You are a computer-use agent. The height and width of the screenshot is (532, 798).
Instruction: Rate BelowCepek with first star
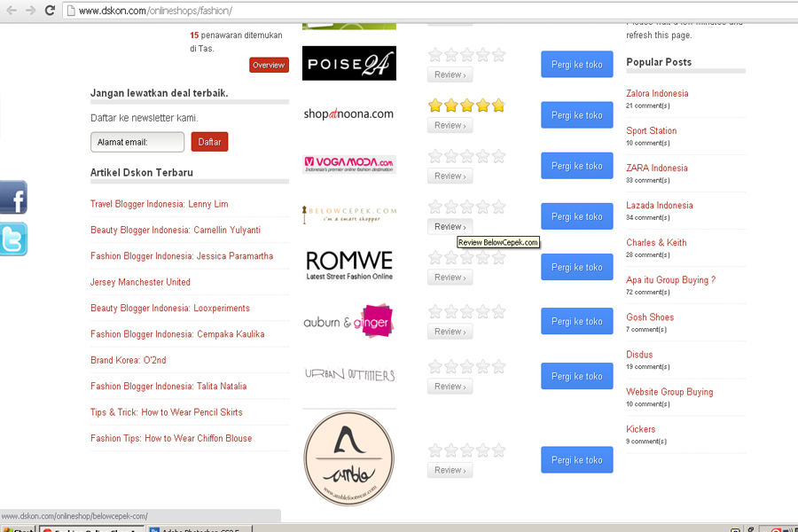coord(435,207)
